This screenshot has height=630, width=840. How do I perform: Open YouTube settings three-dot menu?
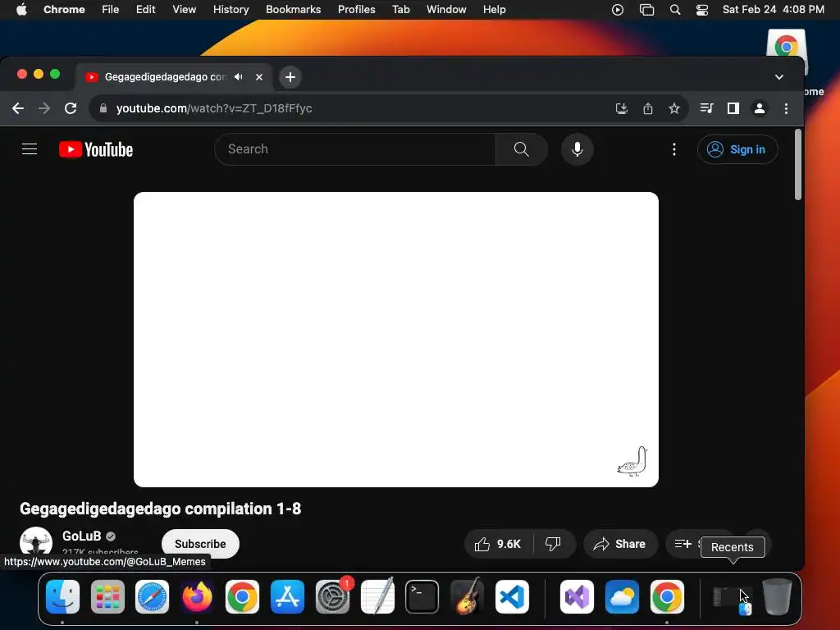[674, 149]
